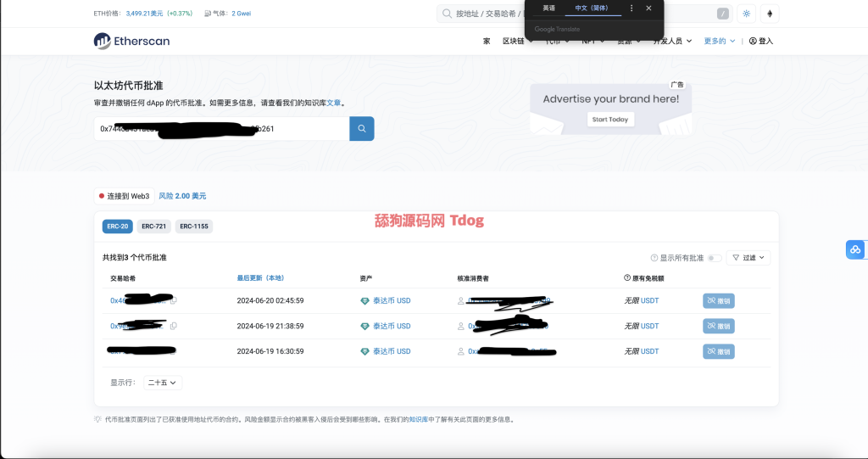
Task: Expand the 更多的 navigation menu
Action: click(x=719, y=41)
